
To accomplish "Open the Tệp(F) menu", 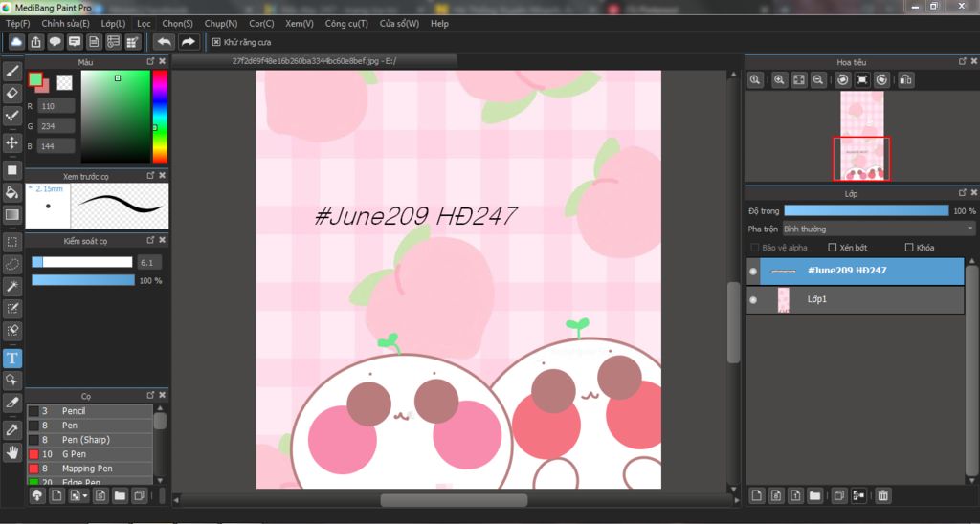I will pyautogui.click(x=17, y=24).
